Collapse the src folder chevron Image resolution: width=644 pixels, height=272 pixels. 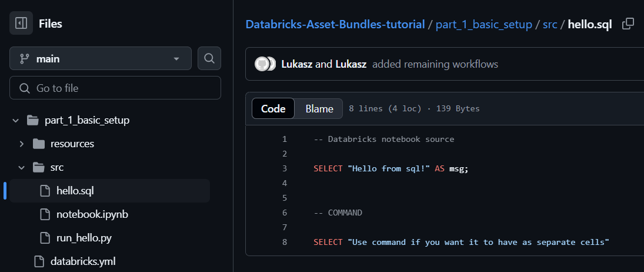[22, 167]
